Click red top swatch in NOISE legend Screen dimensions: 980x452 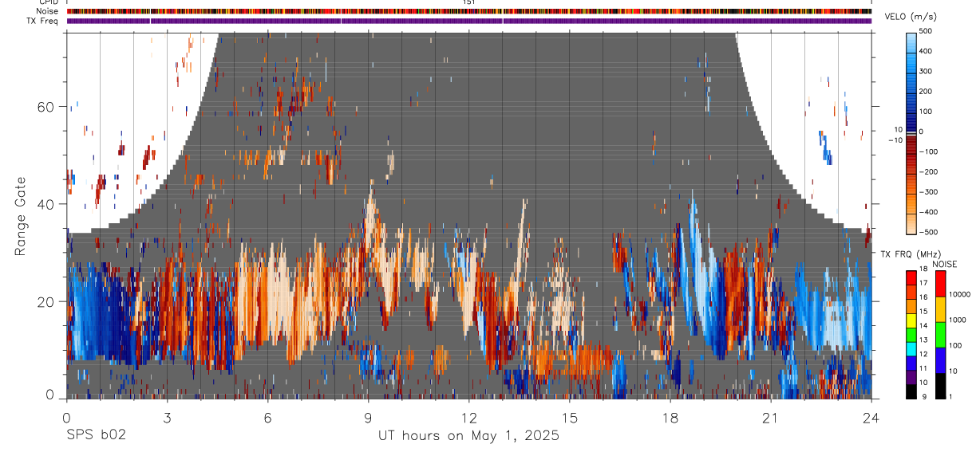pyautogui.click(x=940, y=284)
